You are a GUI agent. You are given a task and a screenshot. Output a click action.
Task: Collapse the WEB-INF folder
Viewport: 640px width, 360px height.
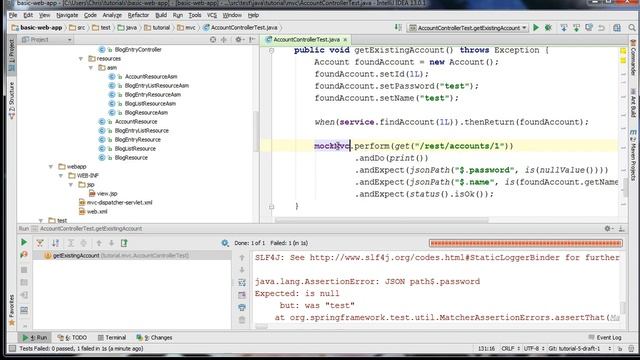click(x=61, y=176)
